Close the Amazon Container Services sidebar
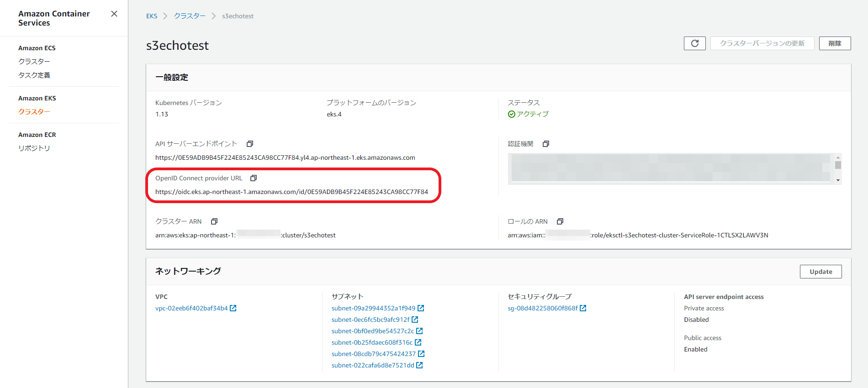868x388 pixels. [114, 14]
